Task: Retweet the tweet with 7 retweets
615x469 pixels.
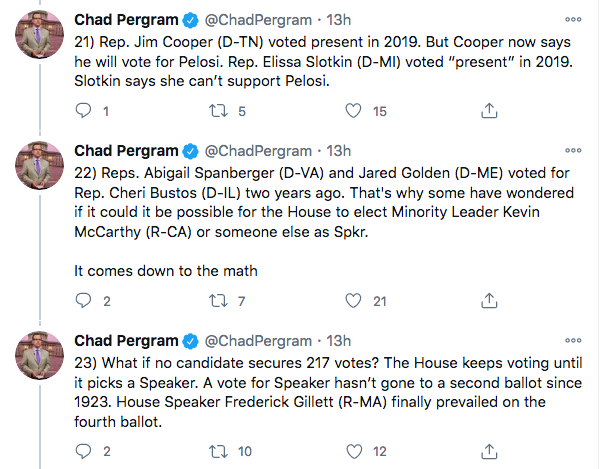Action: click(218, 301)
